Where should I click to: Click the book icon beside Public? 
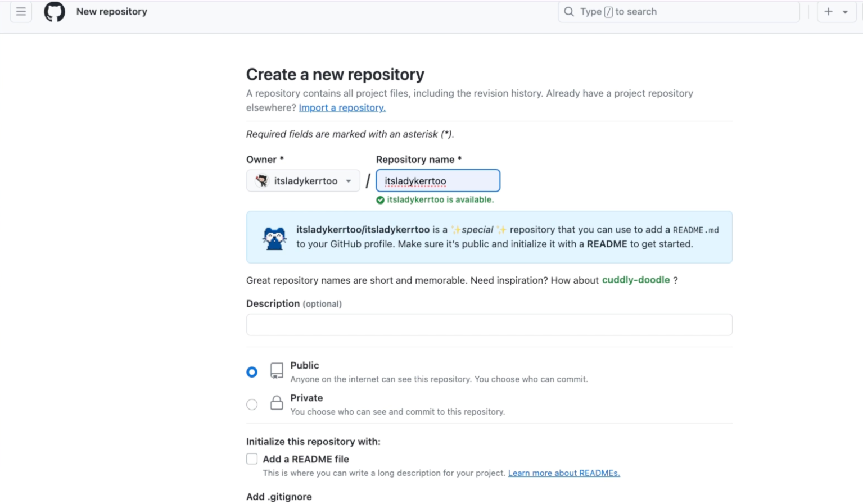coord(277,371)
